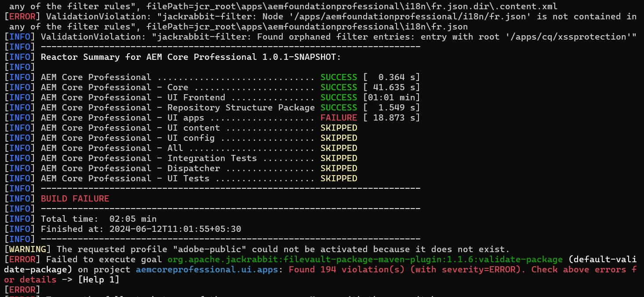The height and width of the screenshot is (297, 644).
Task: Click the [ERROR] tag before 'Failed to execute goal'
Action: point(22,260)
